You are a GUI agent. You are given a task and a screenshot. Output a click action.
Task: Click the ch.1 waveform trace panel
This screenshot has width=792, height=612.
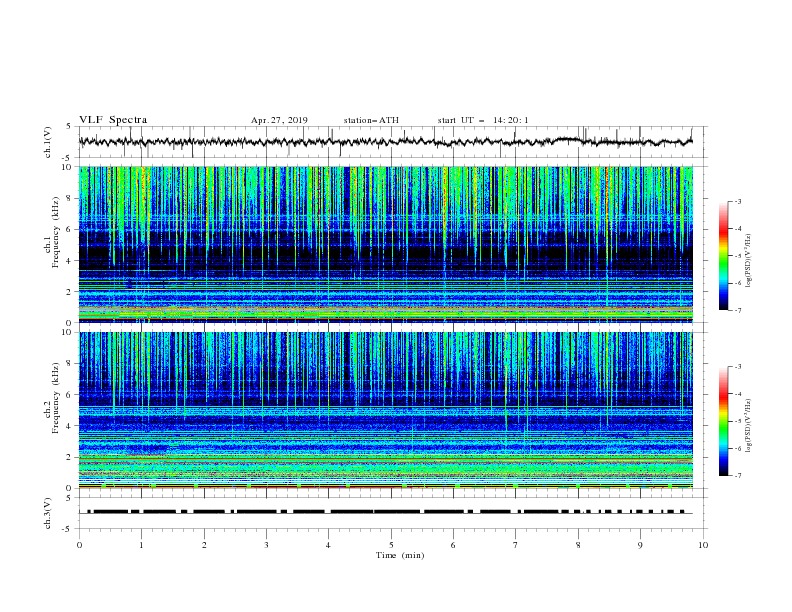point(392,142)
